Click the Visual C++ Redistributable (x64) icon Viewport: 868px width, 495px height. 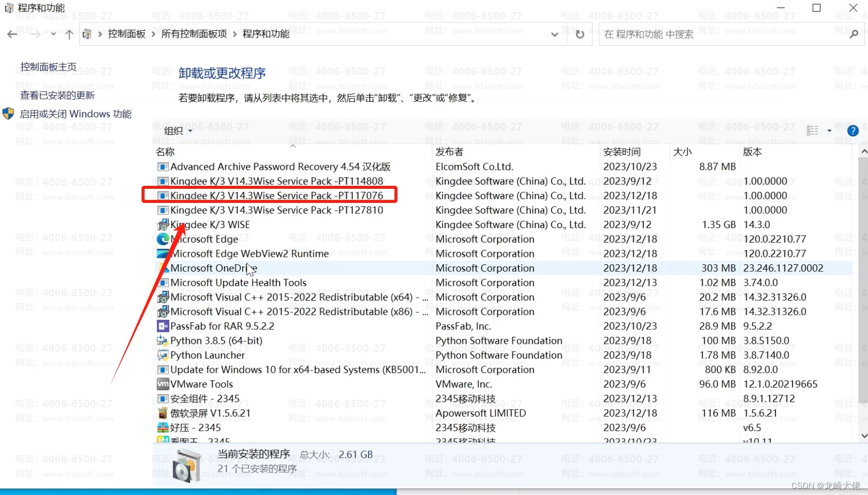[163, 297]
